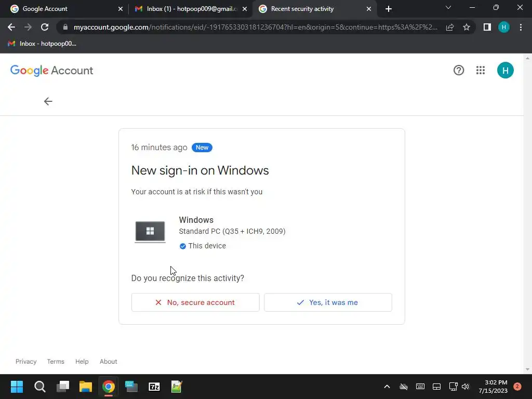Open the volume control in system tray
This screenshot has width=532, height=399.
coord(465,387)
